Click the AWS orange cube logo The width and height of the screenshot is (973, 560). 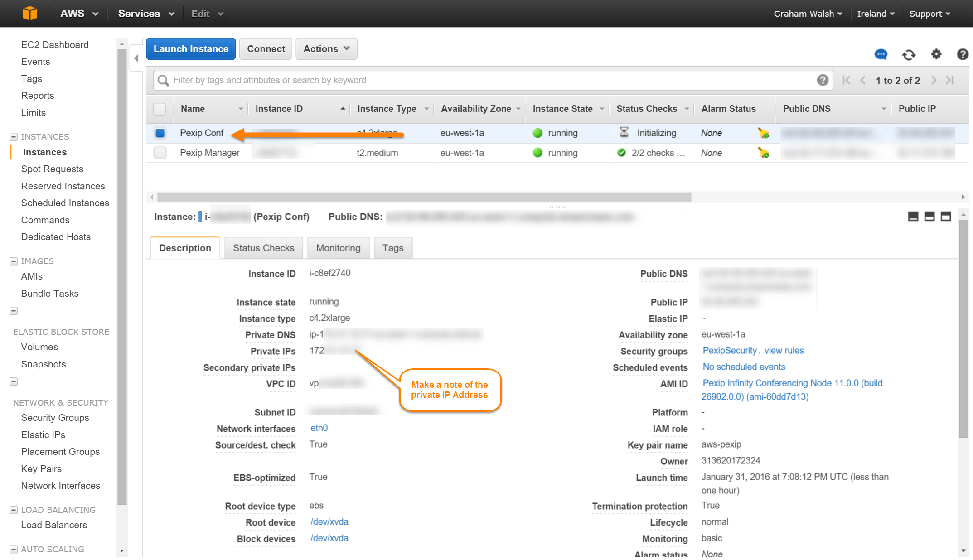coord(30,13)
